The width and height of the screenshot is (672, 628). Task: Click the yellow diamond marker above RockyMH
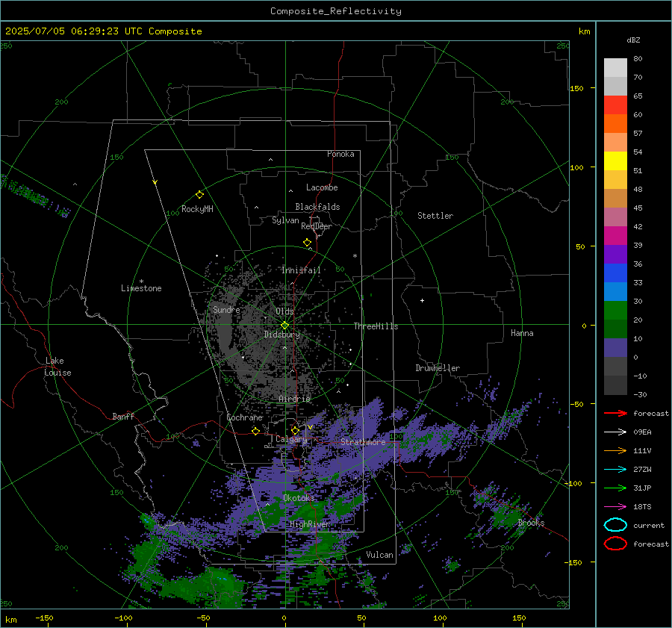(x=199, y=195)
